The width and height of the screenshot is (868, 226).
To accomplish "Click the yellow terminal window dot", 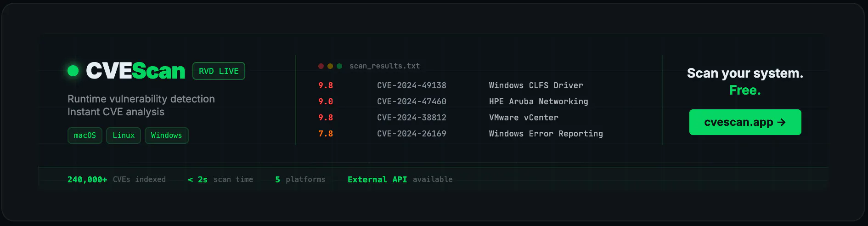I will 330,66.
